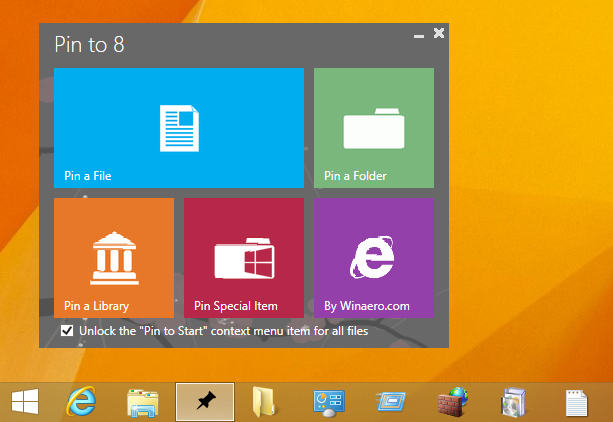Viewport: 613px width, 422px height.
Task: Open the Control Panel taskbar icon
Action: click(329, 403)
